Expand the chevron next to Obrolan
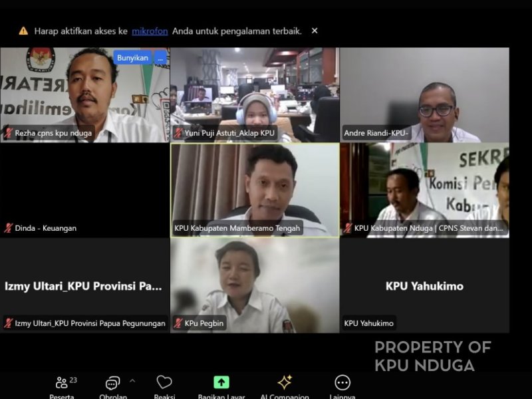Viewport: 532px width, 399px height. [132, 381]
